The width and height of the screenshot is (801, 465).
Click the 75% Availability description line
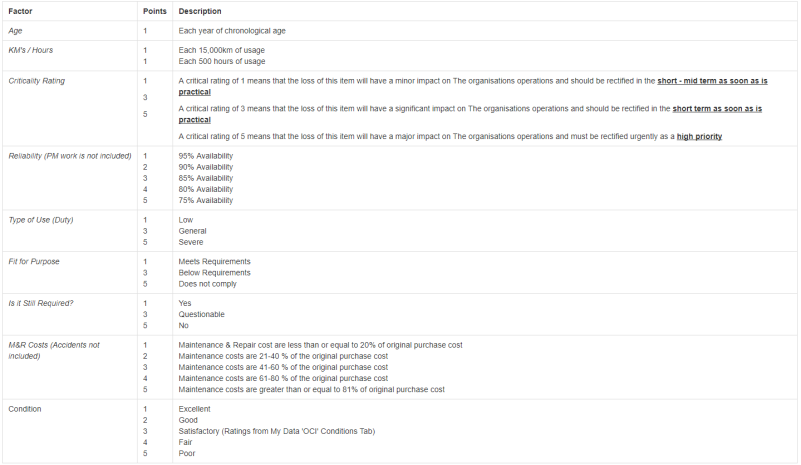click(205, 200)
